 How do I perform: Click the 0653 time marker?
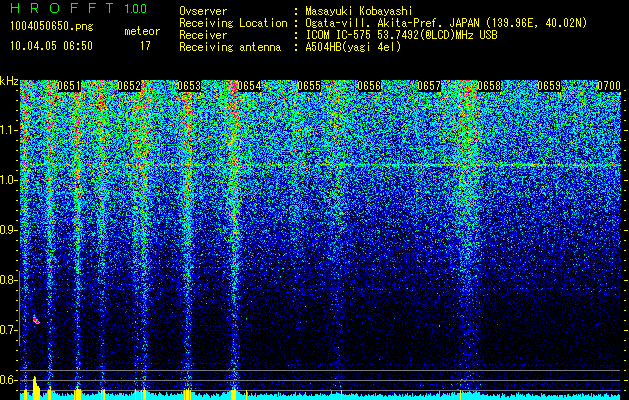[189, 86]
